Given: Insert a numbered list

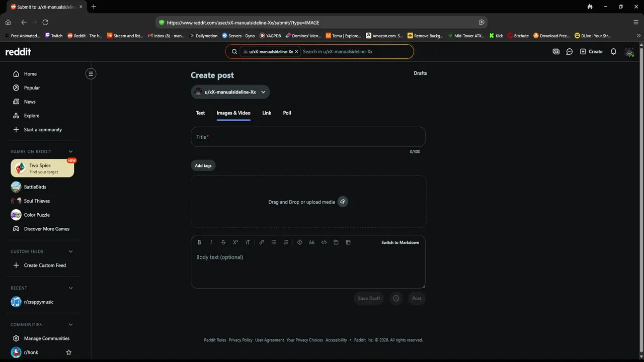Looking at the screenshot, I should click(286, 242).
